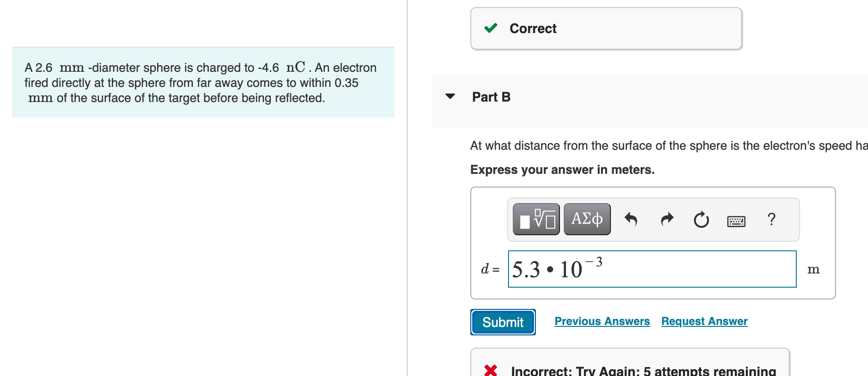This screenshot has height=376, width=868.
Task: Click the red X on the Incorrect message
Action: (491, 370)
